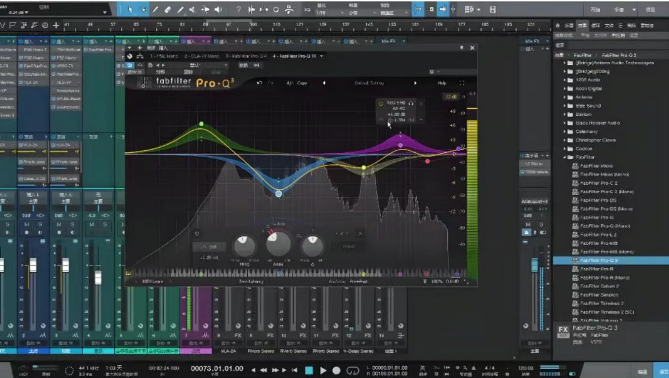Open Default Setting preset menu

click(x=369, y=83)
